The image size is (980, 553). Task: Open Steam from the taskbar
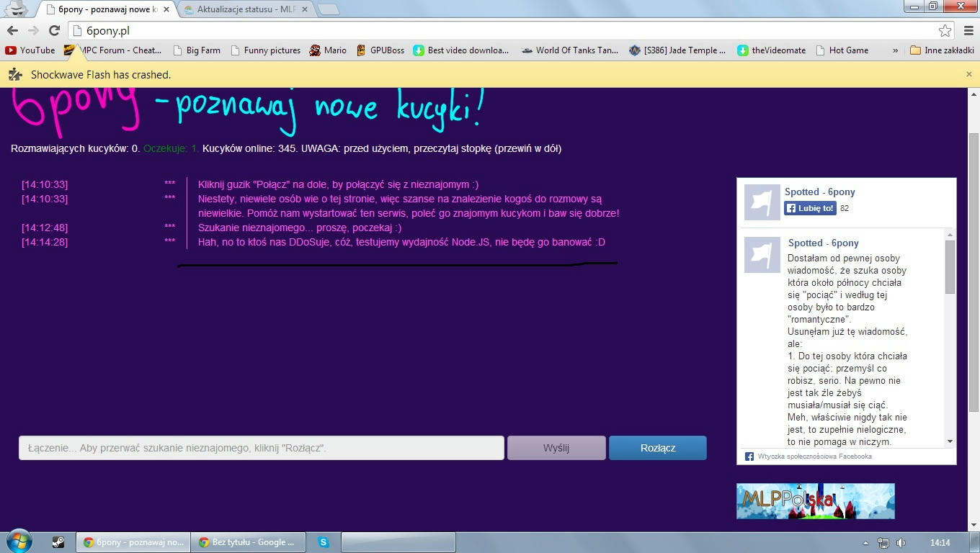click(x=58, y=542)
